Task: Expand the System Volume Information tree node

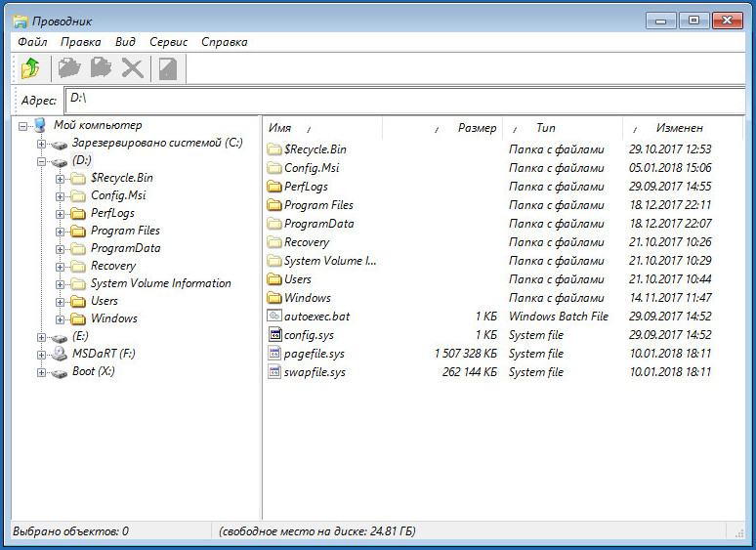Action: tap(60, 284)
